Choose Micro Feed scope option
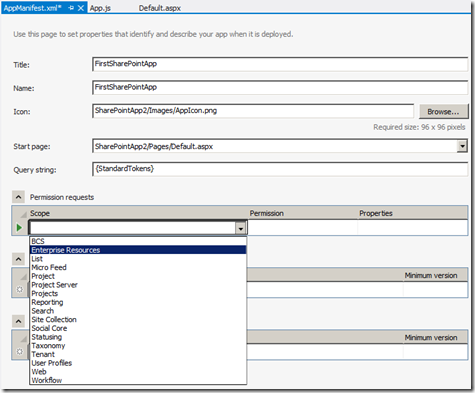 [138, 267]
